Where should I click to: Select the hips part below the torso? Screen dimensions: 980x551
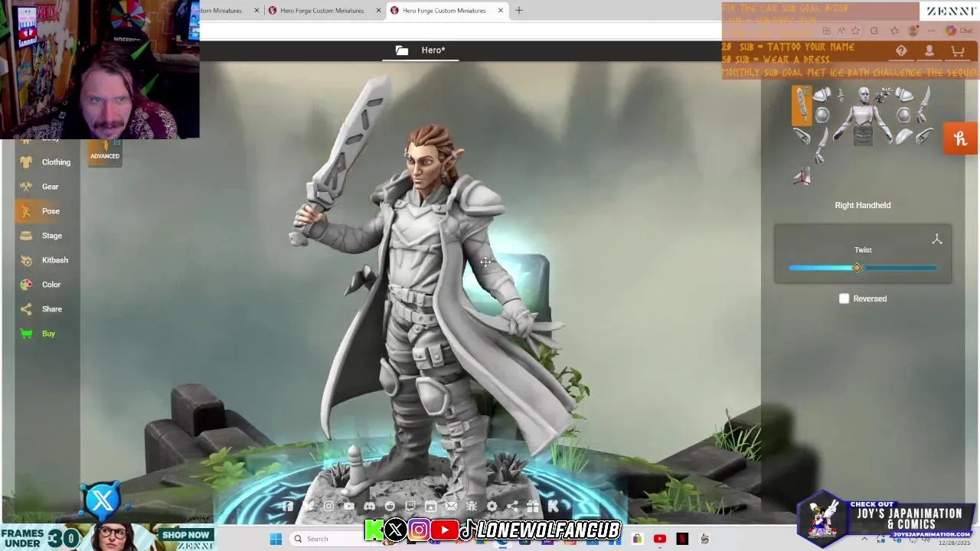coord(863,135)
